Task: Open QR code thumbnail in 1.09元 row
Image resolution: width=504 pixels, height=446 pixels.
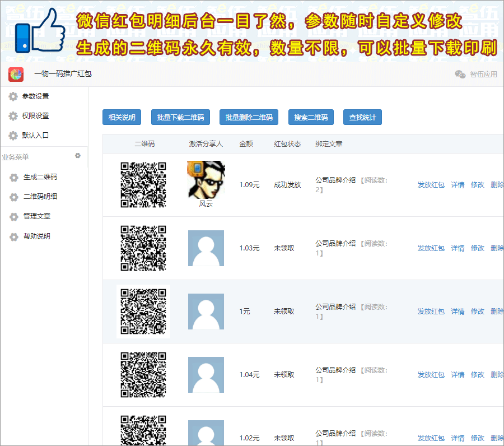Action: (143, 185)
